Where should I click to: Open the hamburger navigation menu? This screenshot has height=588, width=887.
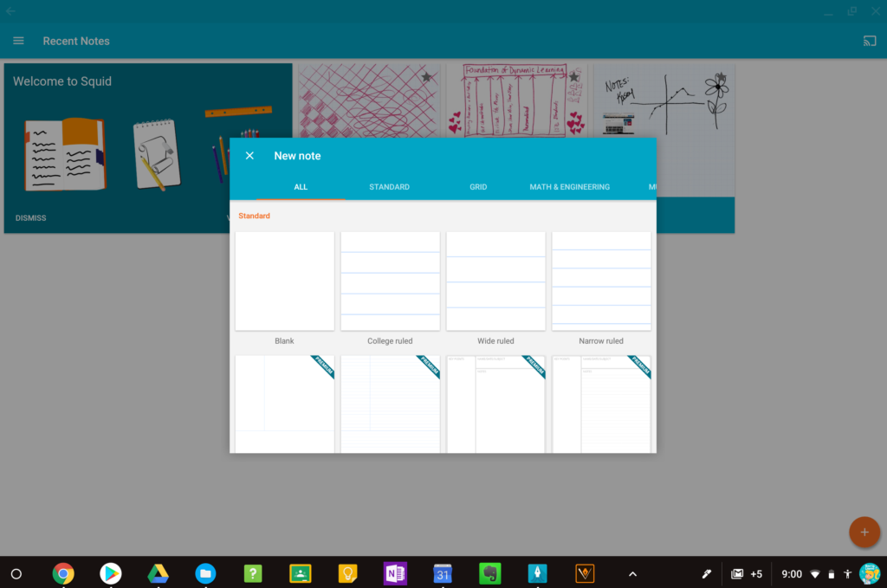tap(18, 41)
